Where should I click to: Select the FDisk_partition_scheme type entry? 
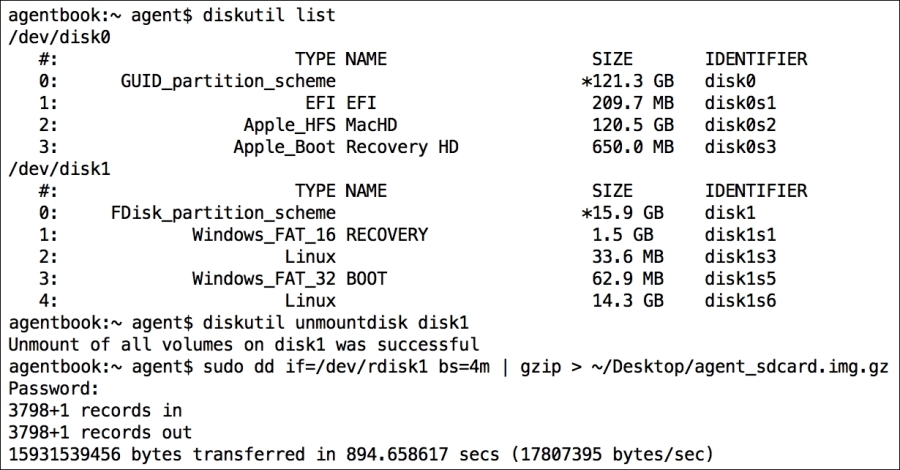[x=223, y=213]
